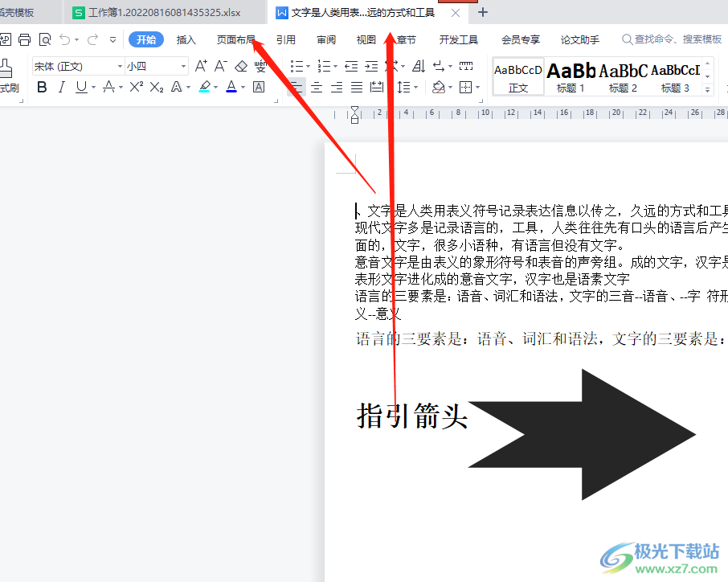Expand the quick access toolbar customize arrow

pos(112,40)
